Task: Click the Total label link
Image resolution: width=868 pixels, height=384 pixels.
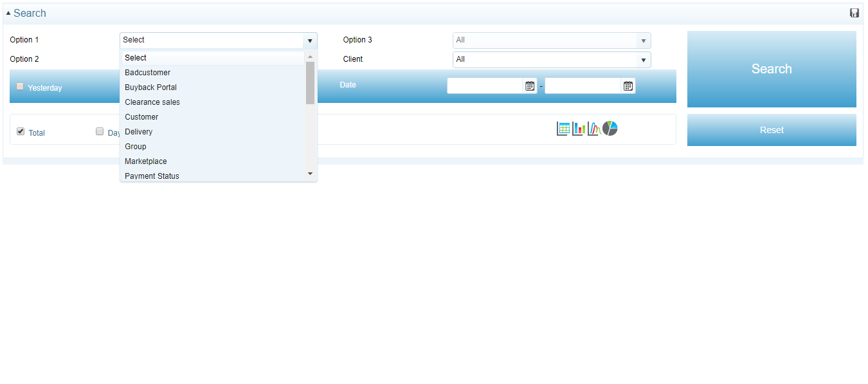Action: 37,133
